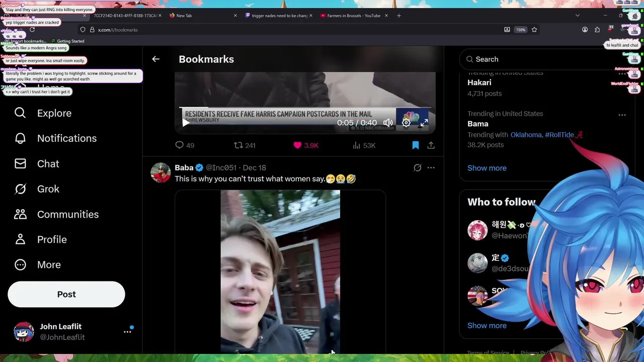This screenshot has width=644, height=362.
Task: Open @Inc051 handle link
Action: (x=221, y=167)
